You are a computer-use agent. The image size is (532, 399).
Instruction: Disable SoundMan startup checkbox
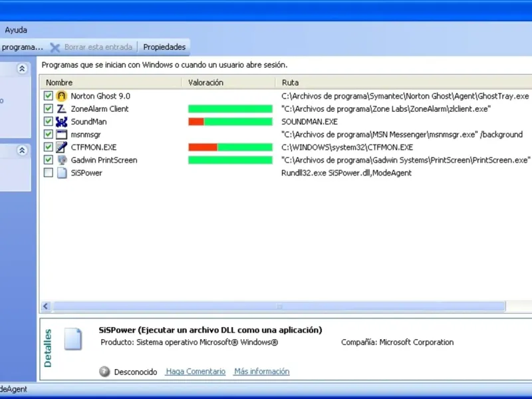[x=48, y=122]
